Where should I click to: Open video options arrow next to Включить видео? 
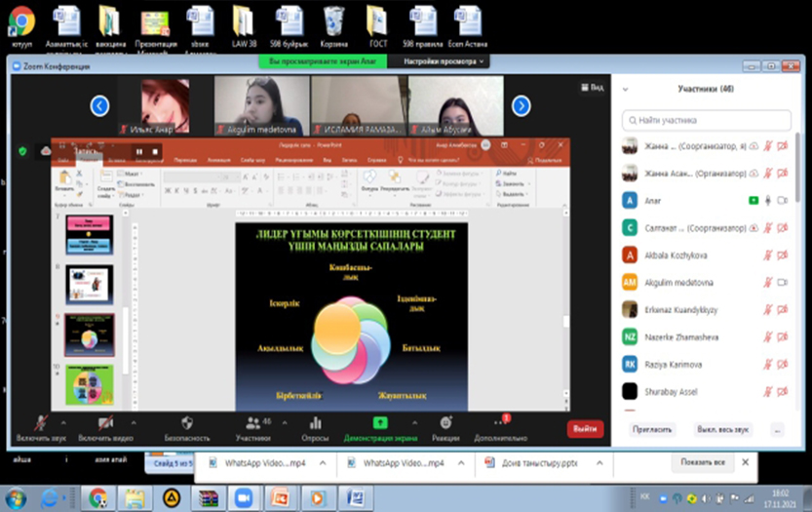click(x=134, y=422)
